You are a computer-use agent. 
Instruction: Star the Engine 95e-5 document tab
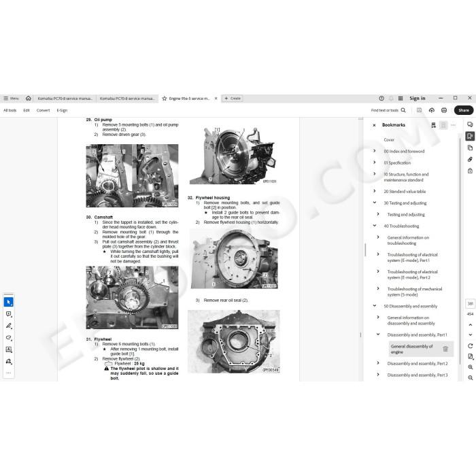point(165,99)
